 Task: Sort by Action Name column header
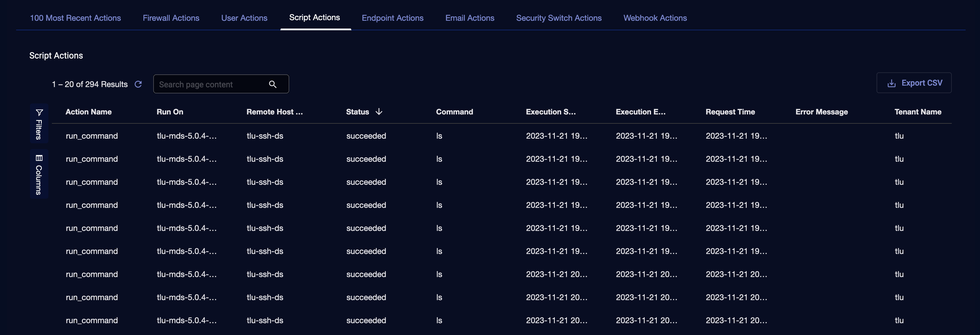point(89,112)
